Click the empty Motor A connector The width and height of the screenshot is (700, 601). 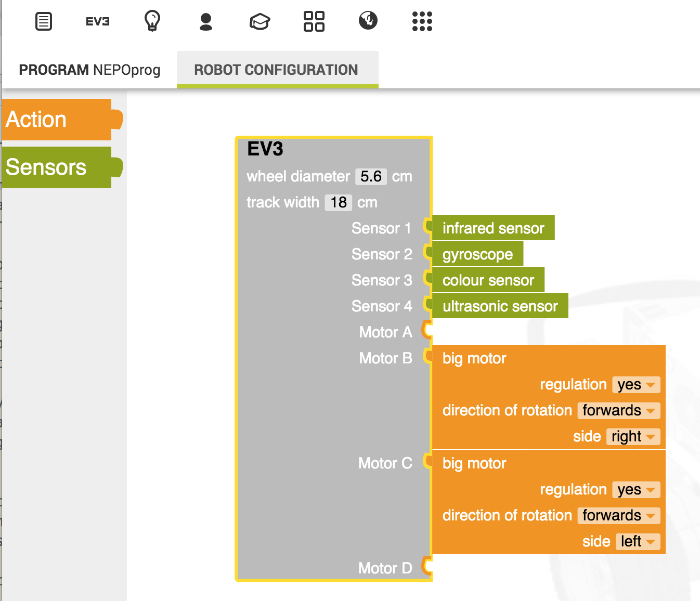[427, 330]
